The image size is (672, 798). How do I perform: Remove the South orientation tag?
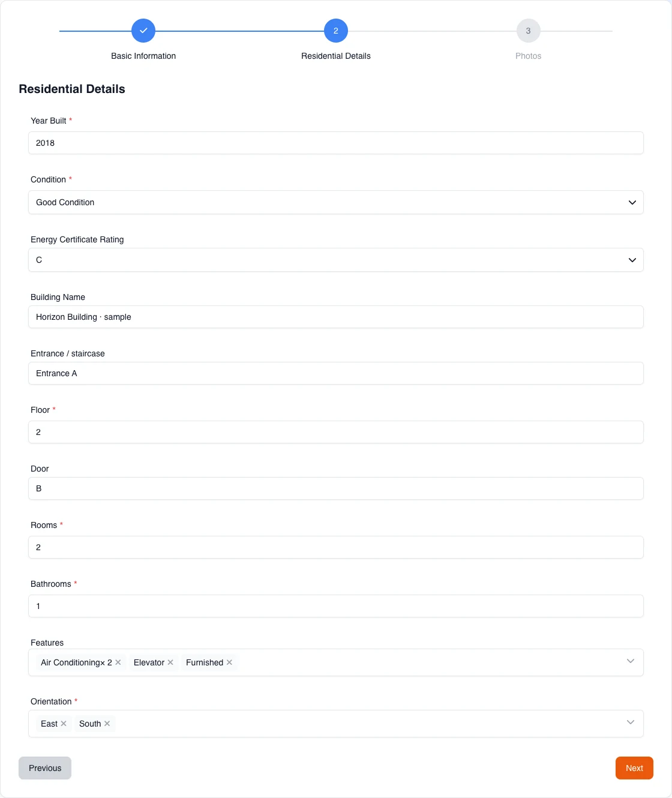[107, 724]
